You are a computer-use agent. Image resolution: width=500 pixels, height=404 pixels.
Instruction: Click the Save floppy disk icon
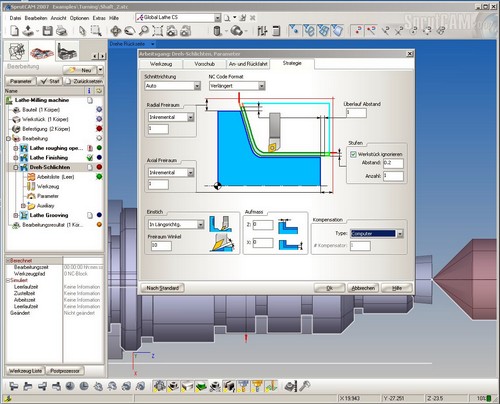click(x=47, y=31)
